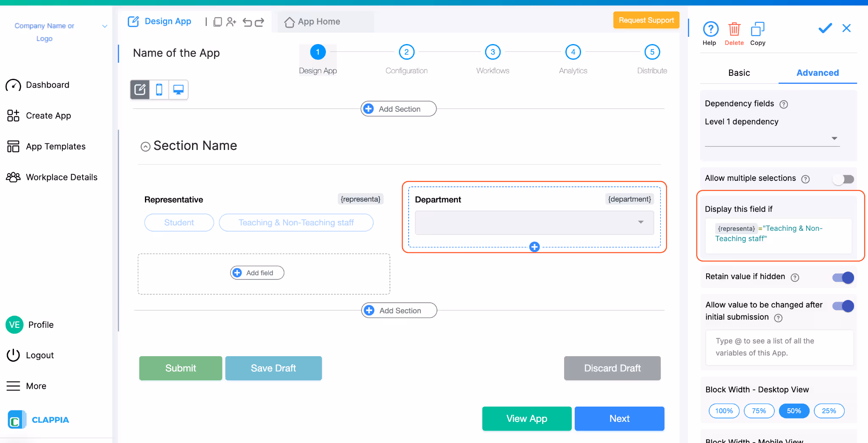Select Teaching & Non-Teaching staff option
The width and height of the screenshot is (868, 443).
(x=296, y=223)
